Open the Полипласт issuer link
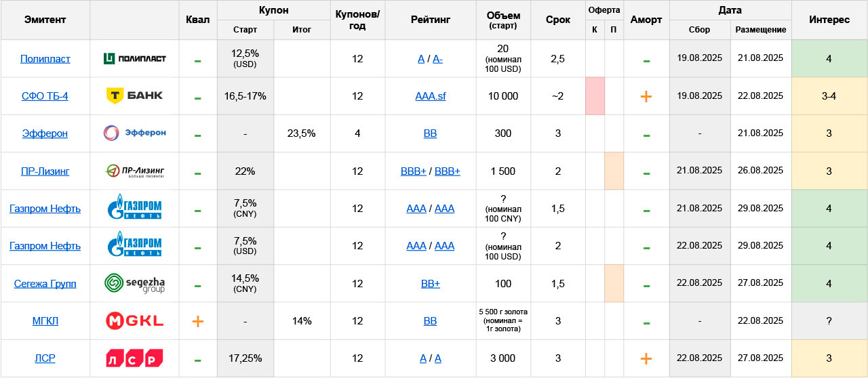Image resolution: width=868 pixels, height=378 pixels. click(x=45, y=59)
